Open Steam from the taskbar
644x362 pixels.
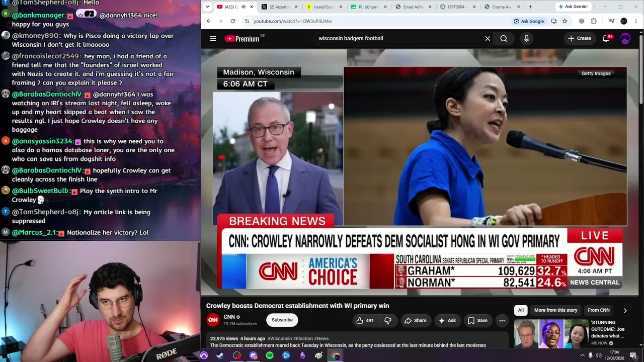click(x=220, y=355)
